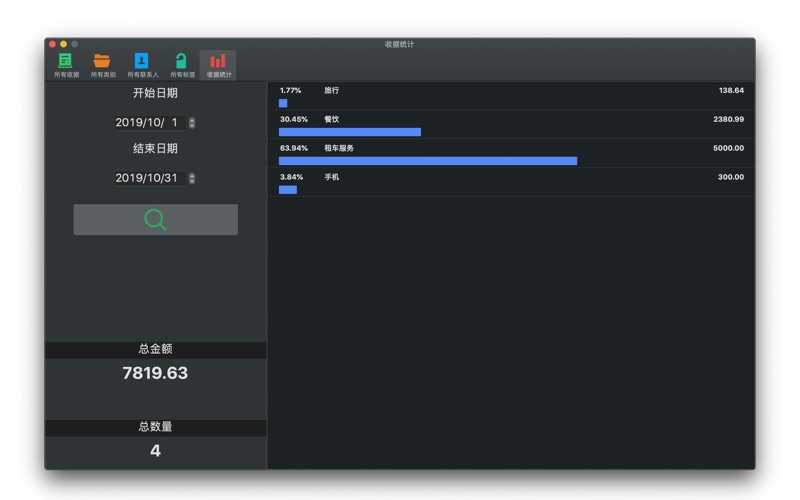Click the 租车服务 blue progress bar
Screen dimensions: 800x500
427,161
